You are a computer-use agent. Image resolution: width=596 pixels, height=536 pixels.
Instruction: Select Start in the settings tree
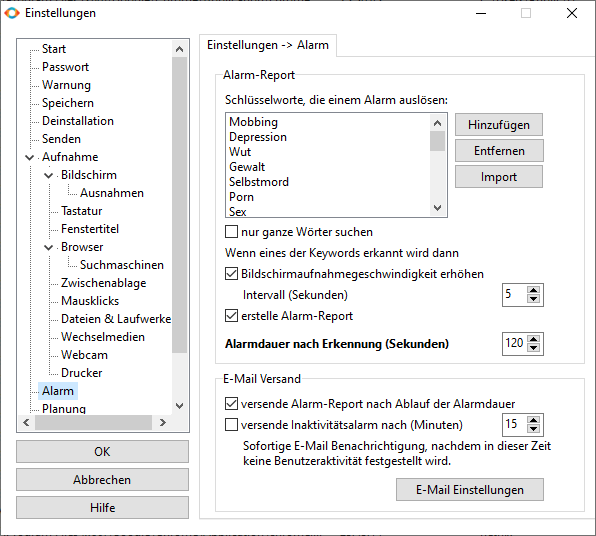click(x=54, y=49)
